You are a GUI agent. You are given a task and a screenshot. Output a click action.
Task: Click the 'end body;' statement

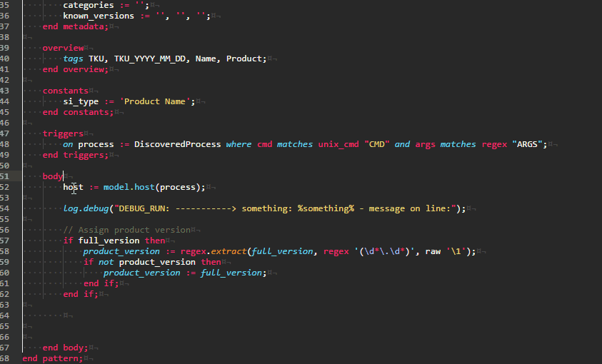pyautogui.click(x=65, y=348)
